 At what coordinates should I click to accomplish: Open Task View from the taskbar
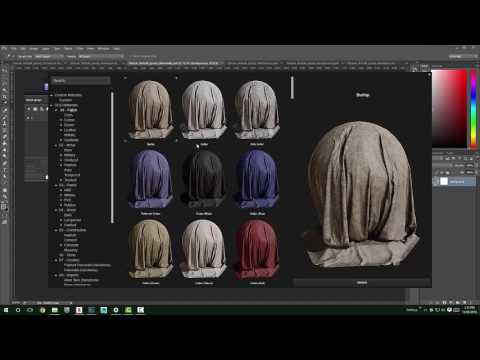click(30, 310)
